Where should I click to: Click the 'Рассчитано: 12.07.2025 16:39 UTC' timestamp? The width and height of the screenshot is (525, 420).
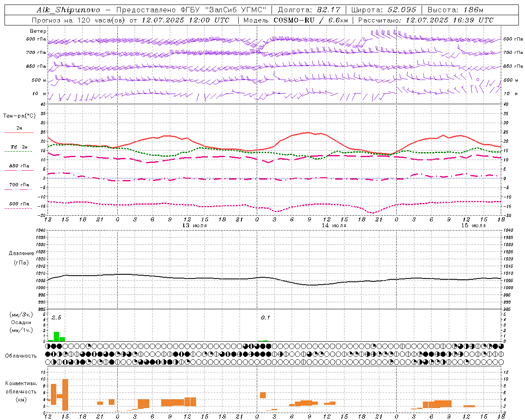pos(426,20)
